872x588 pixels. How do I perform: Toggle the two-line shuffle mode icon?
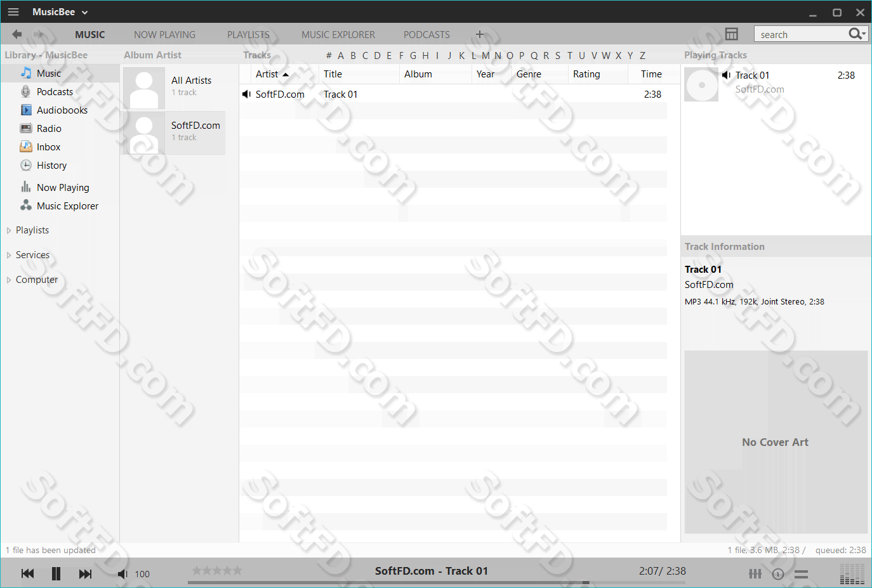point(801,574)
